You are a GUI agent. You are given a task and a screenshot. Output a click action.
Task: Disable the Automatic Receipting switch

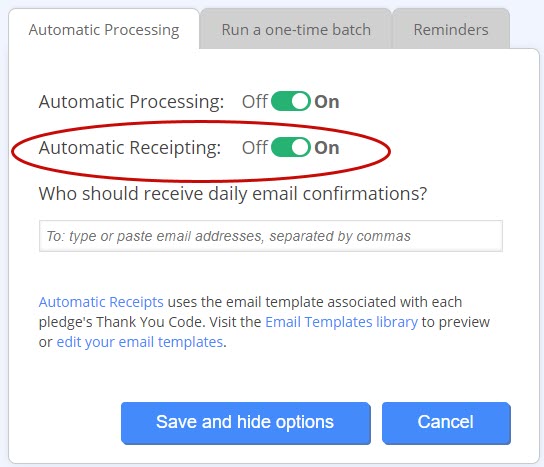290,147
